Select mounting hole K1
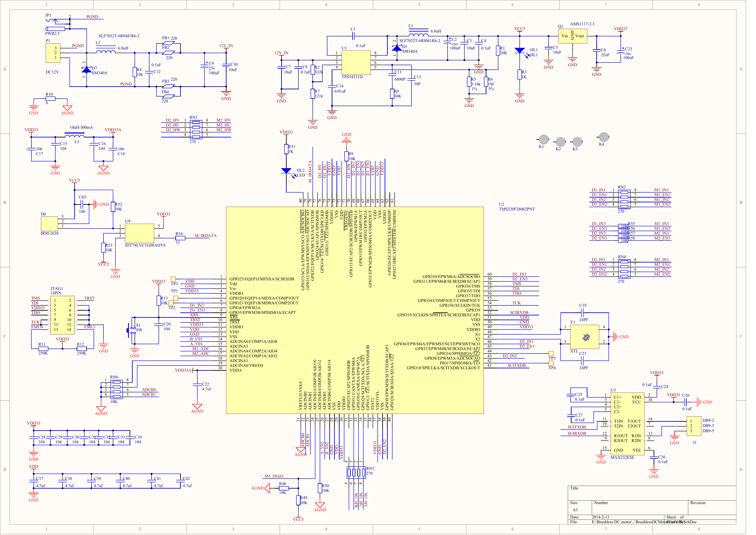Screen dimensions: 756x535 point(543,139)
